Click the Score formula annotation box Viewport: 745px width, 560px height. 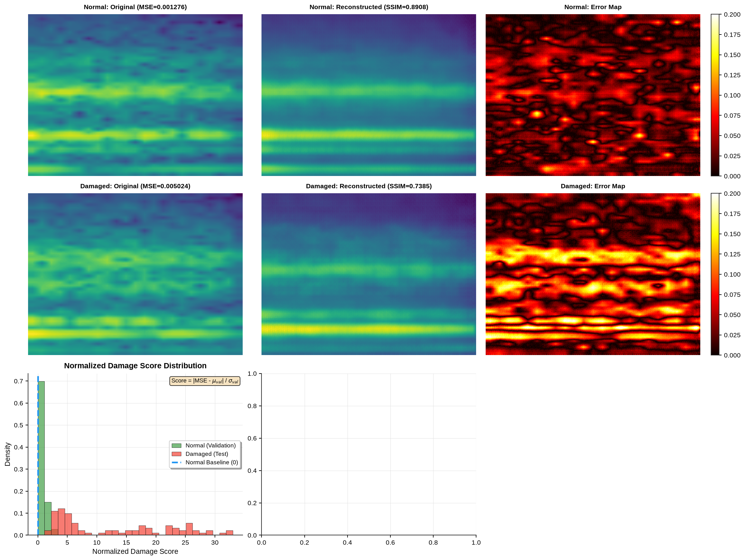click(x=205, y=381)
